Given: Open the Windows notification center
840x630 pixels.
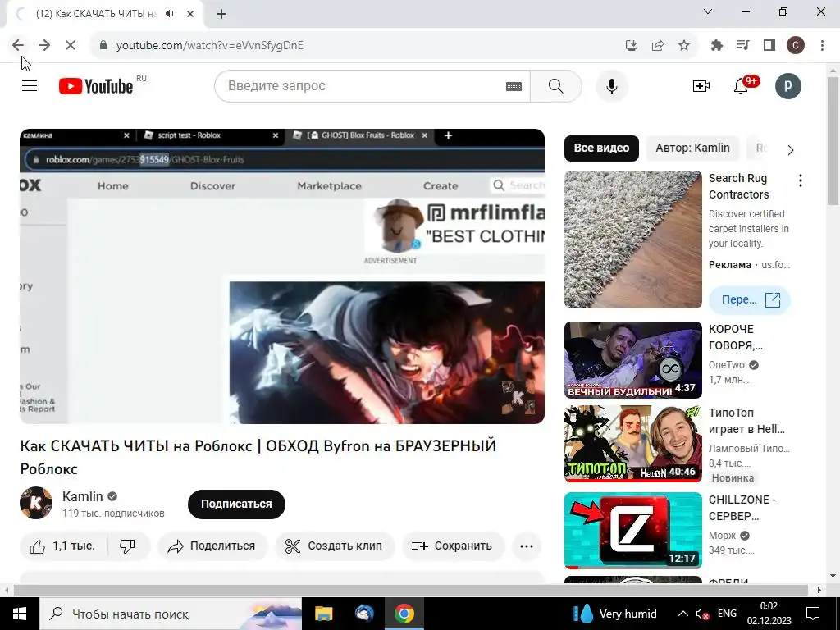Looking at the screenshot, I should pos(813,614).
